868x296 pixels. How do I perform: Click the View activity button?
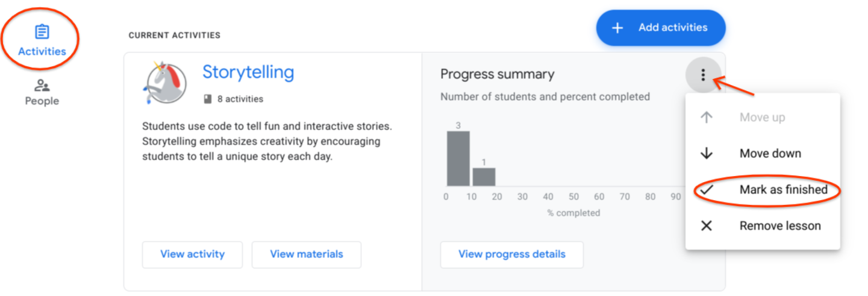pos(192,254)
